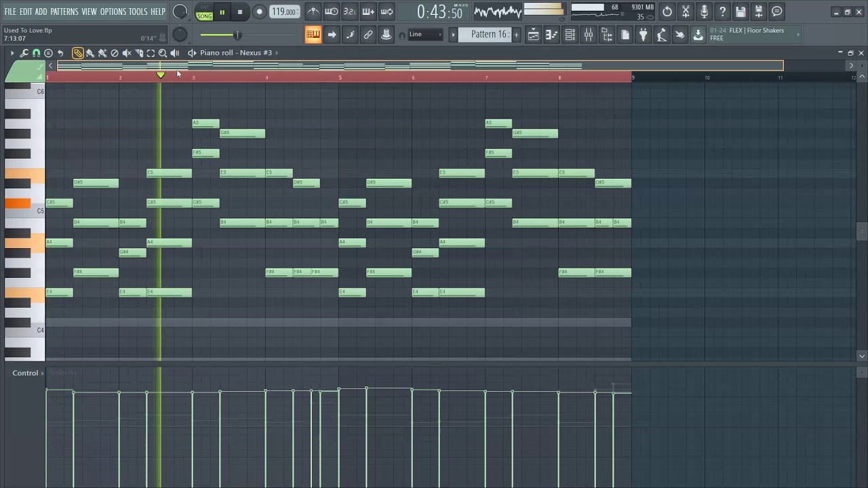Click the one-click audio recording microphone icon
Screen dimensions: 868x488
tap(704, 12)
